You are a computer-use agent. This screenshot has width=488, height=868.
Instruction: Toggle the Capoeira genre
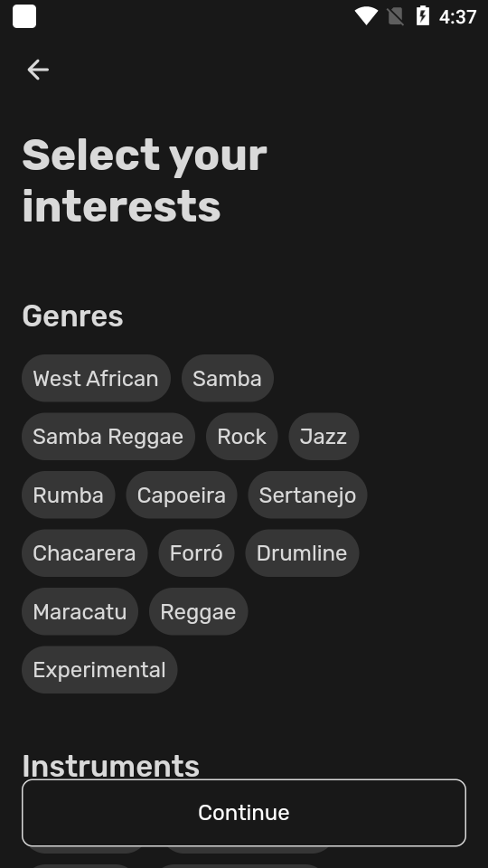pos(182,495)
